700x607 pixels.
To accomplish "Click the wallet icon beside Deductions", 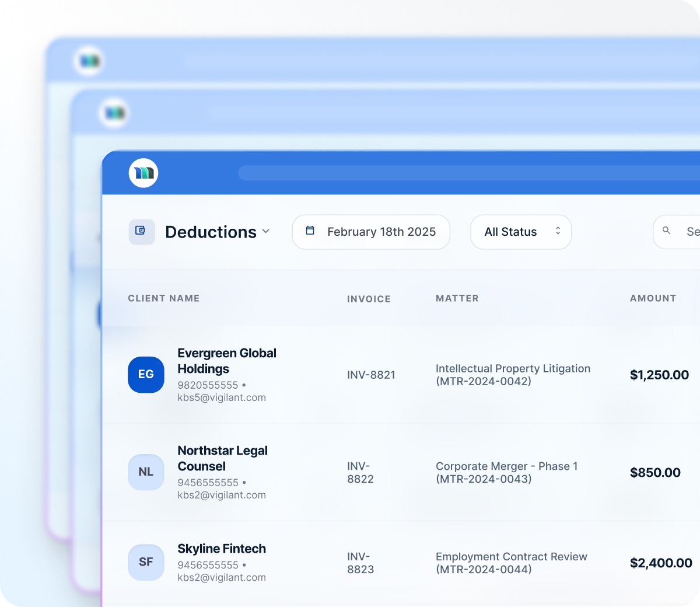I will [142, 232].
